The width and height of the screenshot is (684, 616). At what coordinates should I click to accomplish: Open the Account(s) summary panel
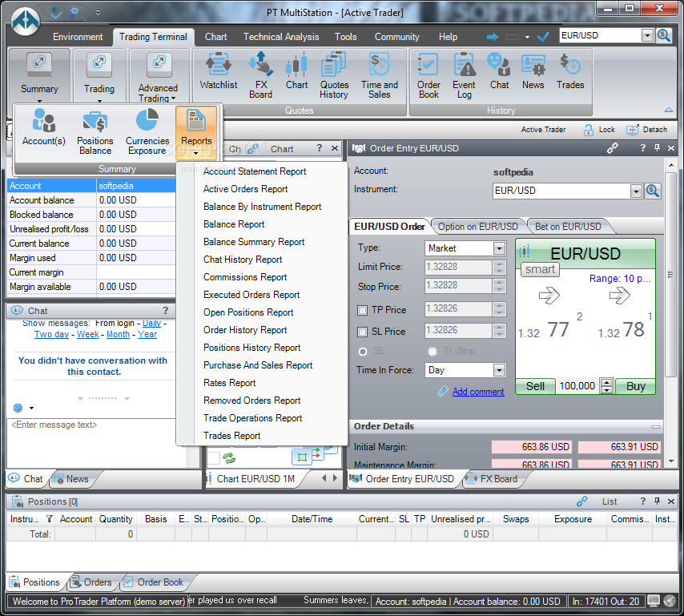pyautogui.click(x=43, y=127)
